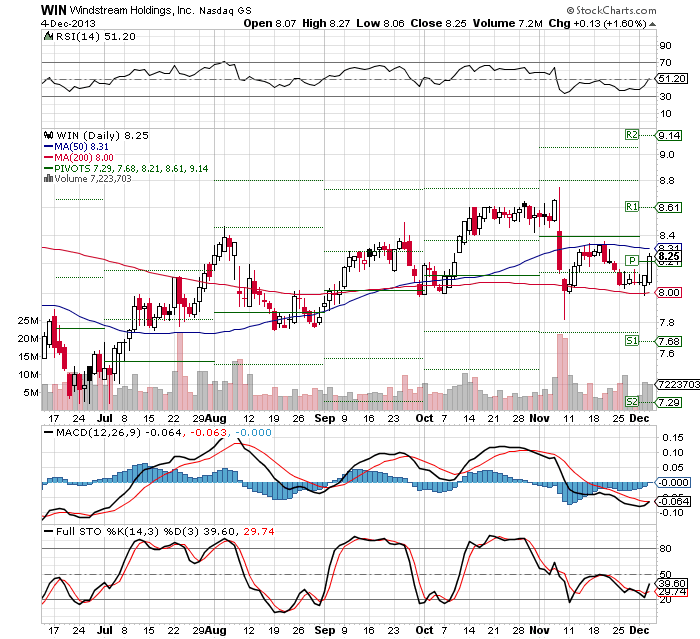Click the tall late-July volume bar
The width and height of the screenshot is (700, 639).
pos(180,372)
